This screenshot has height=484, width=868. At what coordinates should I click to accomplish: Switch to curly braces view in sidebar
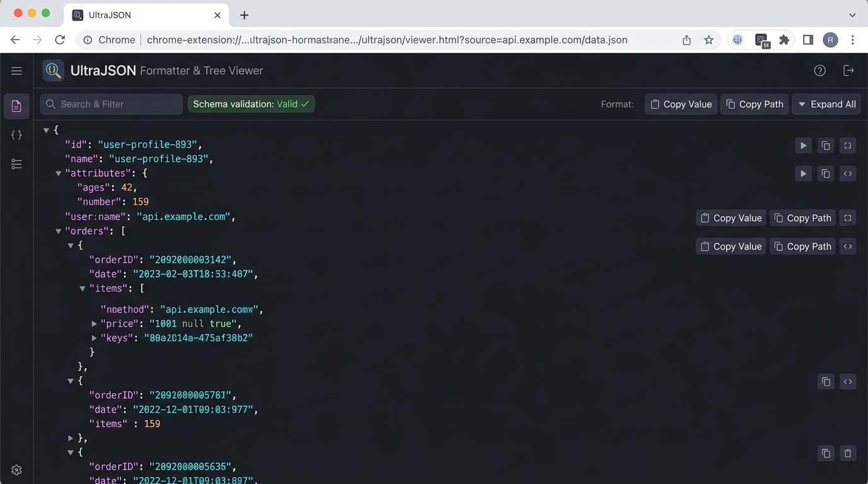point(16,135)
